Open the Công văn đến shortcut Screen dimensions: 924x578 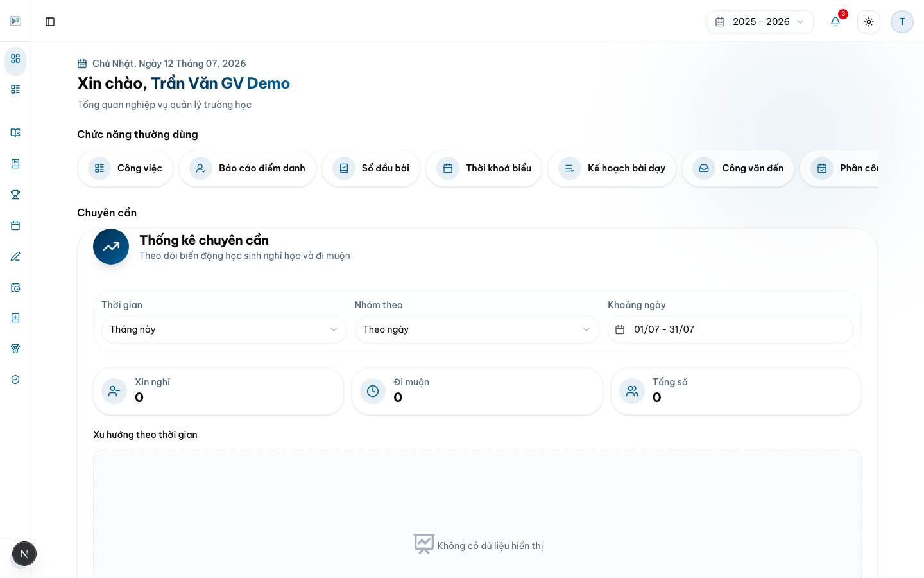tap(738, 168)
